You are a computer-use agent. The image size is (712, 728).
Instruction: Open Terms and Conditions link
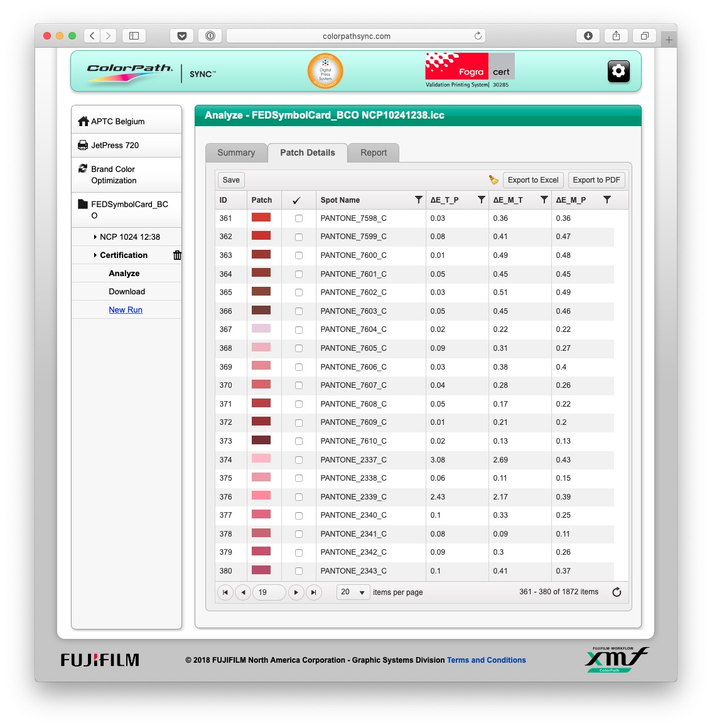(486, 660)
